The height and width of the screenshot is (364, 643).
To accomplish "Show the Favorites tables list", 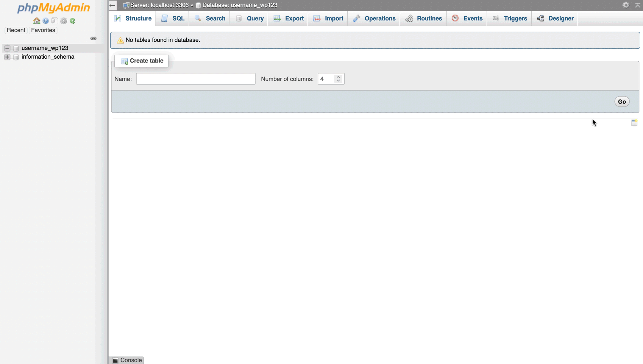I will coord(43,30).
